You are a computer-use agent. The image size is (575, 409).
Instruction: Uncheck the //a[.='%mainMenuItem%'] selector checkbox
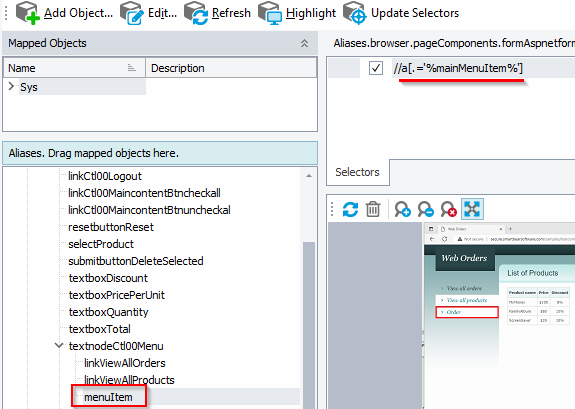coord(376,68)
